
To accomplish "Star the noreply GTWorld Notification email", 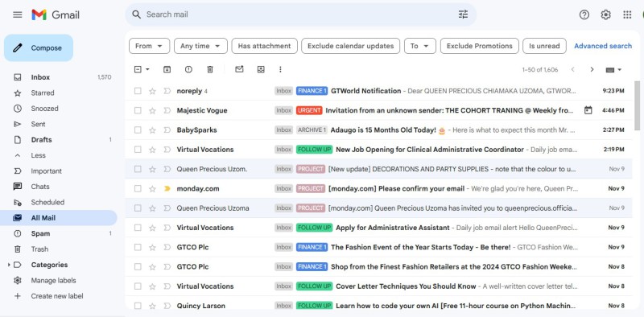I will (152, 91).
